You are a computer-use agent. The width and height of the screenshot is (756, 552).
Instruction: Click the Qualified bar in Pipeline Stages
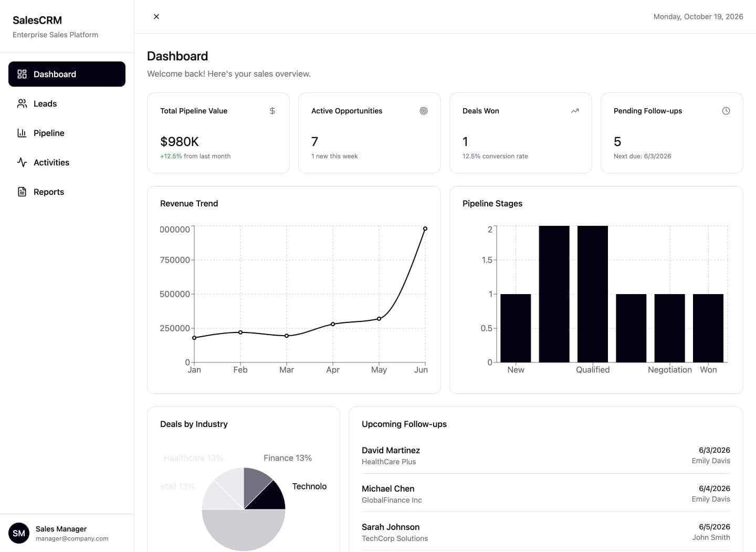click(593, 294)
